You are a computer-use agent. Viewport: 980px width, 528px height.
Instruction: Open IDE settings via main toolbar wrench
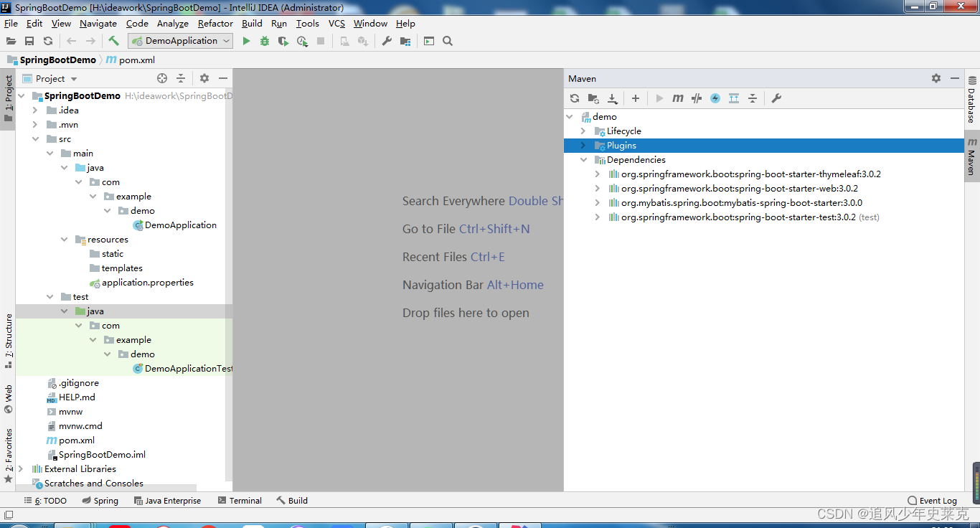[387, 41]
